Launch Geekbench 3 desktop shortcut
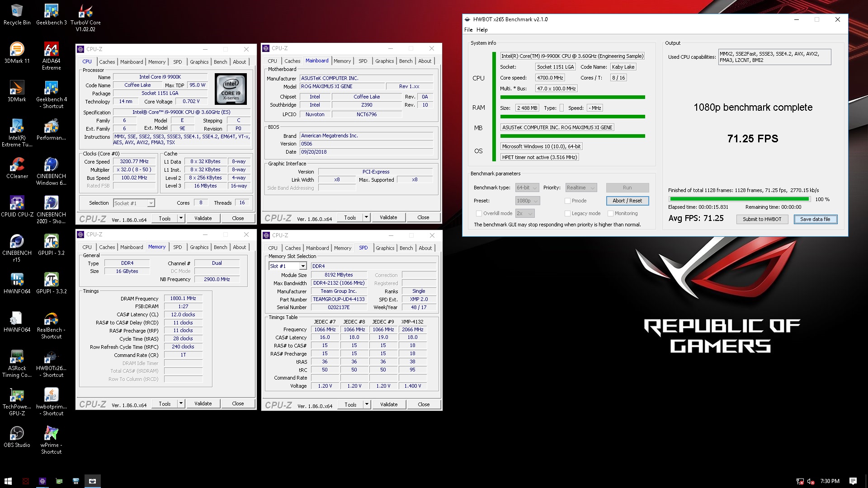This screenshot has height=488, width=868. click(51, 15)
